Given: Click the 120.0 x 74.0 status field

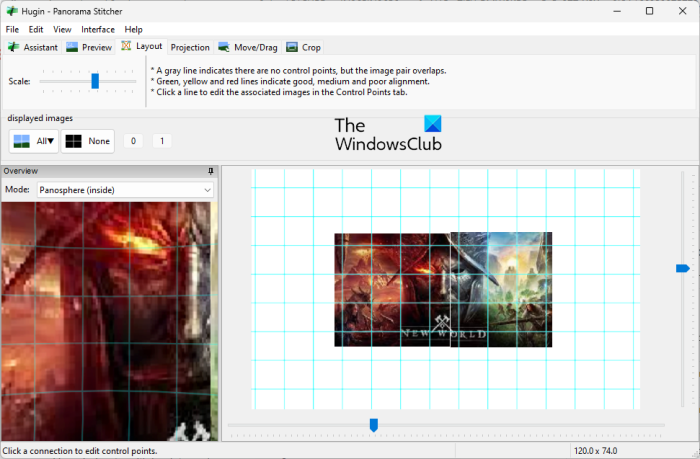Looking at the screenshot, I should (x=596, y=451).
